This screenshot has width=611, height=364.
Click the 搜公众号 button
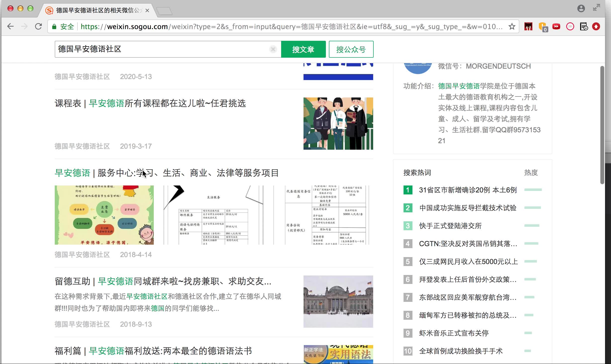[351, 49]
